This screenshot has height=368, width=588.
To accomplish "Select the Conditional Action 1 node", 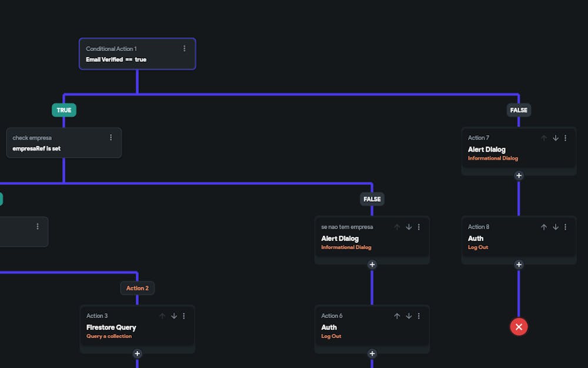I will coord(137,53).
